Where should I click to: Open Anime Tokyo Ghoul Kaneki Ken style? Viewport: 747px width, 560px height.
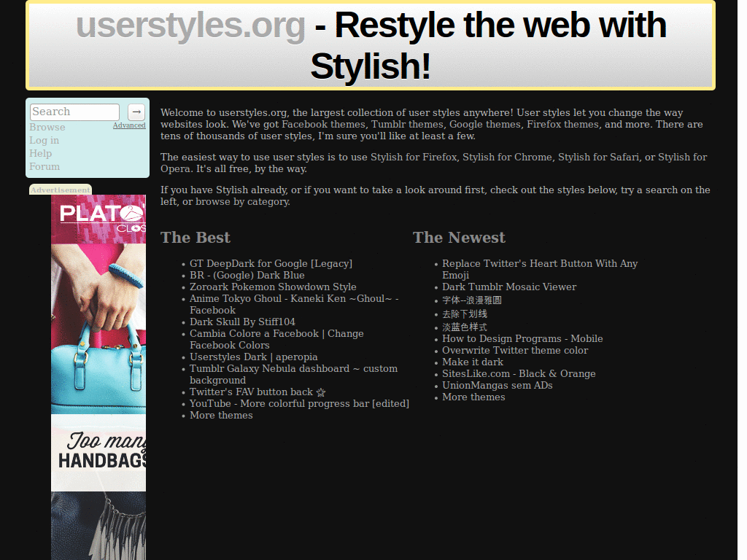[294, 304]
